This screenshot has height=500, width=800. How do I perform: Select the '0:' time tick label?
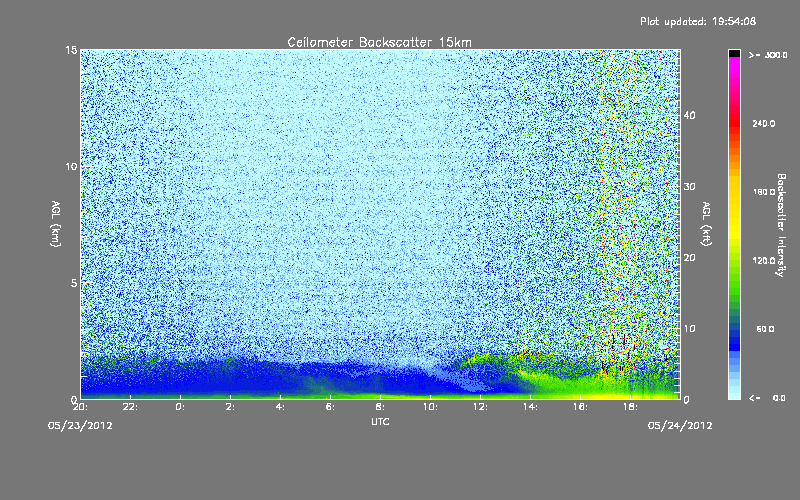click(180, 407)
